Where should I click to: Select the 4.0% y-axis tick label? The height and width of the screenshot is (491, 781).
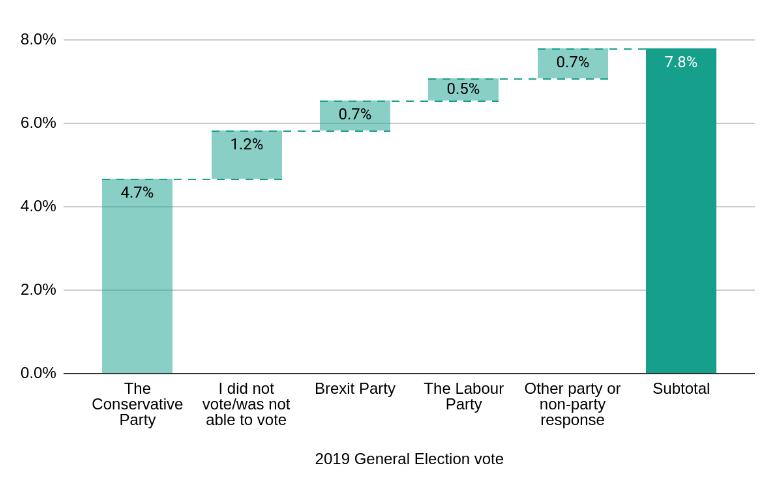click(38, 207)
